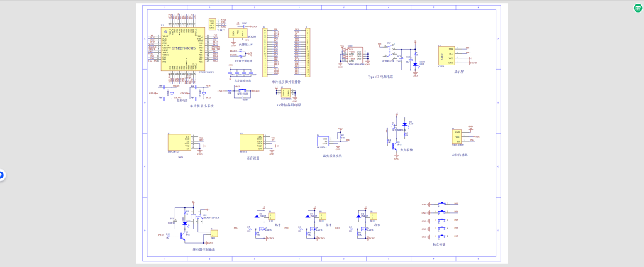Viewport: 644px width, 267px height.
Task: Click the blue circular button on left edge
Action: (2, 175)
